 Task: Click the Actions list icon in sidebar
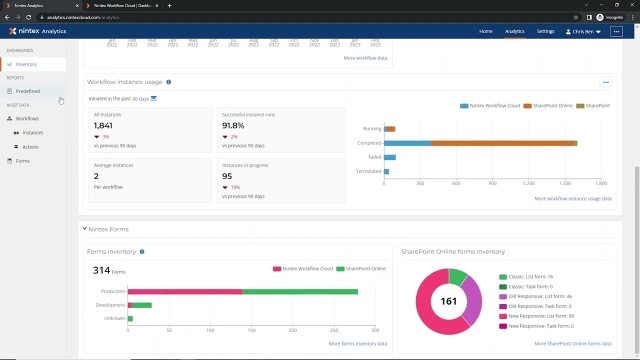(16, 147)
